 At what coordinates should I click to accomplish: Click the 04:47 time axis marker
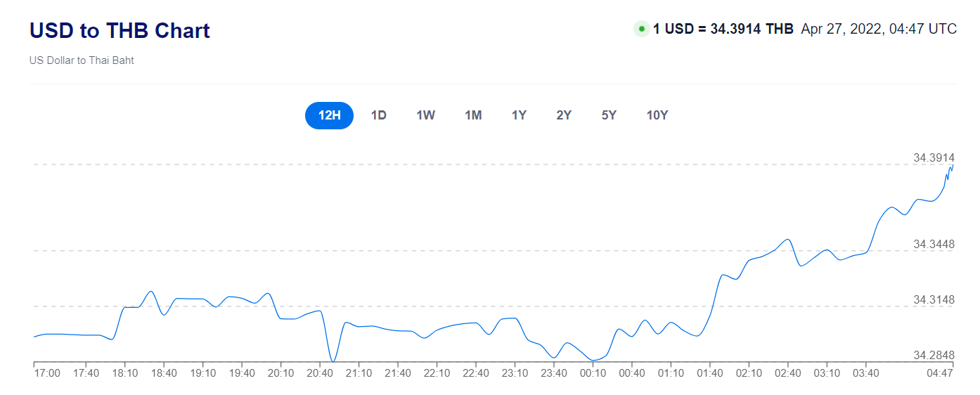(x=939, y=373)
